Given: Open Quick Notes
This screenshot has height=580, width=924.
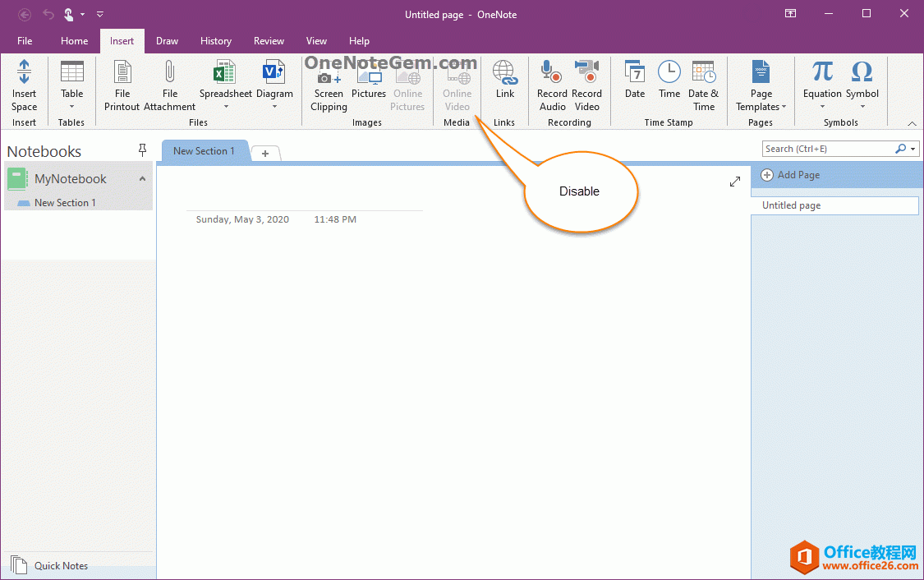Looking at the screenshot, I should [61, 565].
